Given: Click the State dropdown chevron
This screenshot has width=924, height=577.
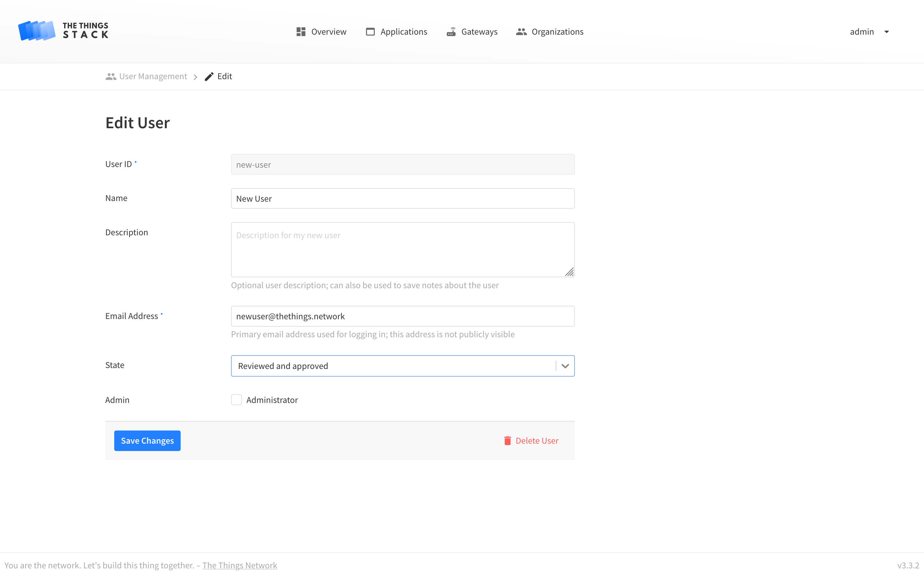Looking at the screenshot, I should click(x=565, y=365).
